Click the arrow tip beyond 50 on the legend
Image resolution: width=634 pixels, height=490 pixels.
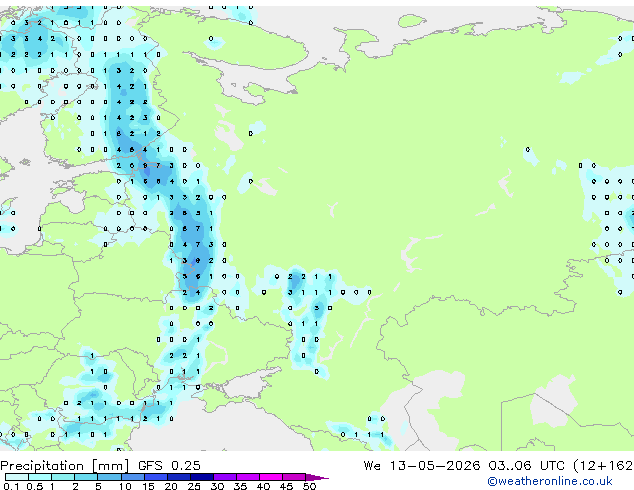tap(317, 478)
